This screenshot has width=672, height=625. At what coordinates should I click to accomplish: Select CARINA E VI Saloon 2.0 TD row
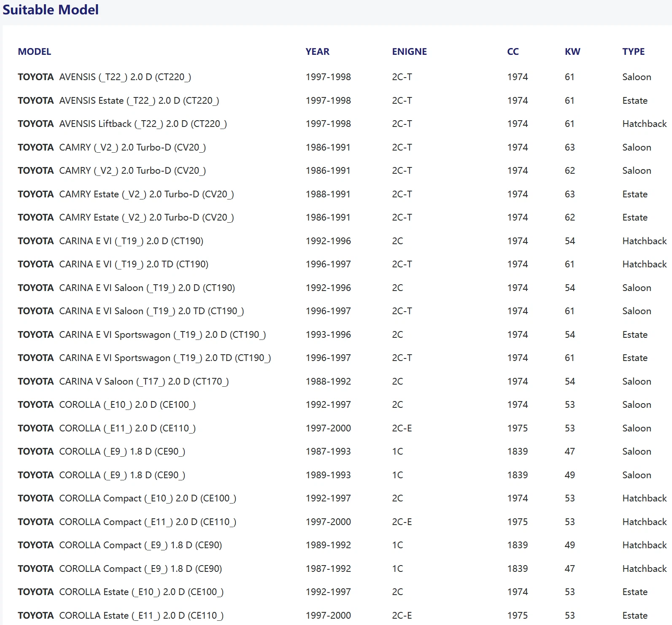click(342, 311)
